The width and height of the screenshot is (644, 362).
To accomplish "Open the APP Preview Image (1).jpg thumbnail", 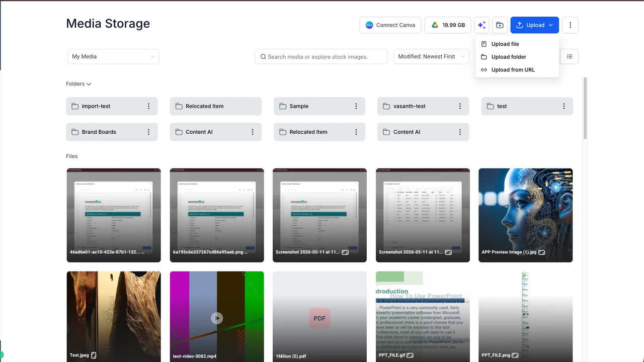I will pos(525,215).
